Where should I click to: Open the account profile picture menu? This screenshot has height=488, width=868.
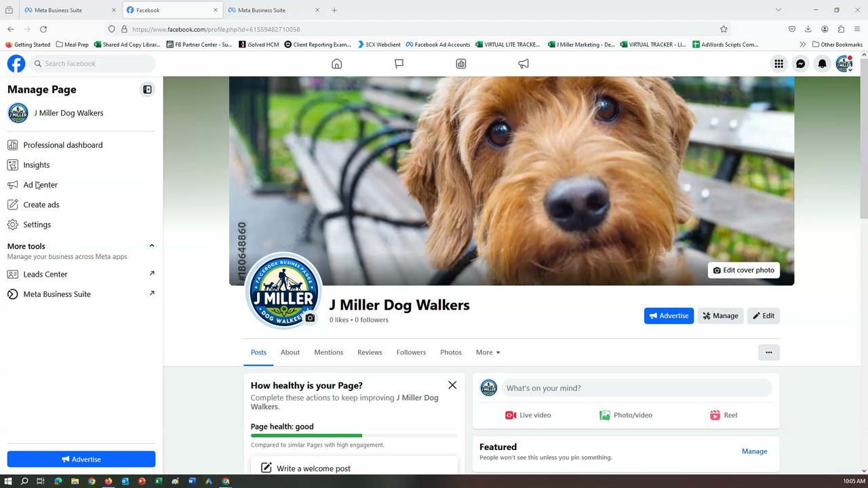[844, 64]
